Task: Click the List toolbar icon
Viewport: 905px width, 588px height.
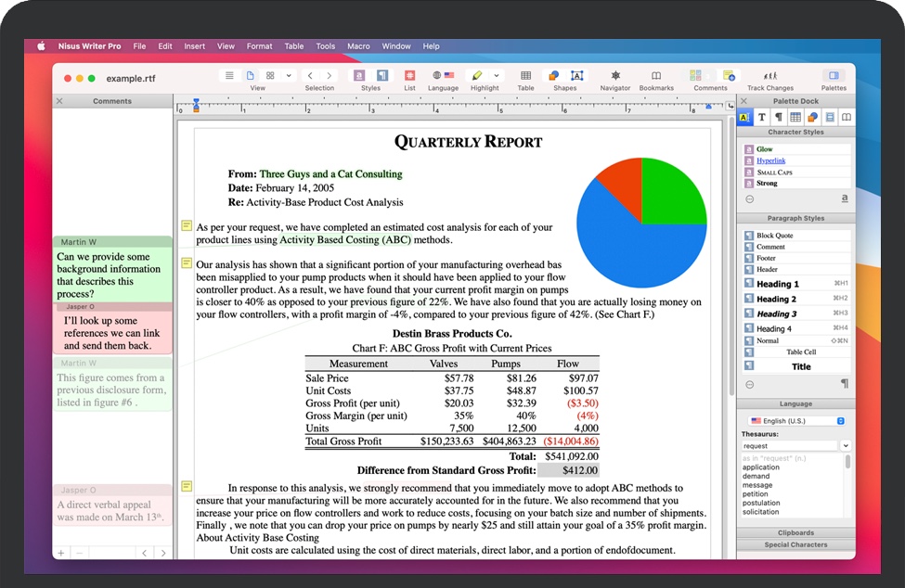Action: coord(409,75)
